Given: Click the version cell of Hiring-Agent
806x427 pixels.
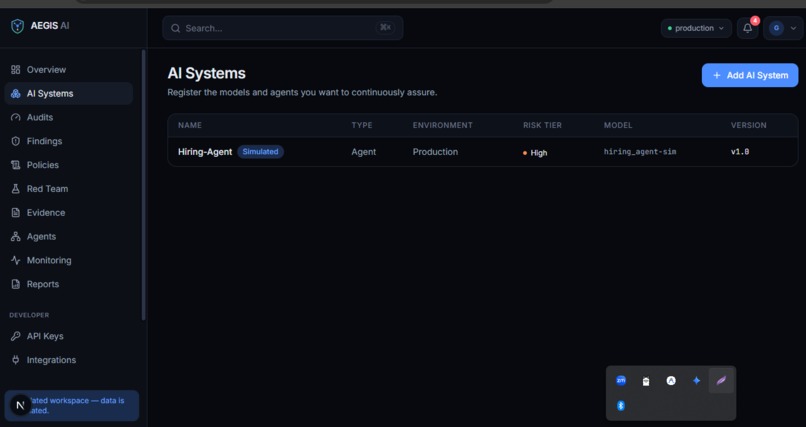Looking at the screenshot, I should coord(740,152).
